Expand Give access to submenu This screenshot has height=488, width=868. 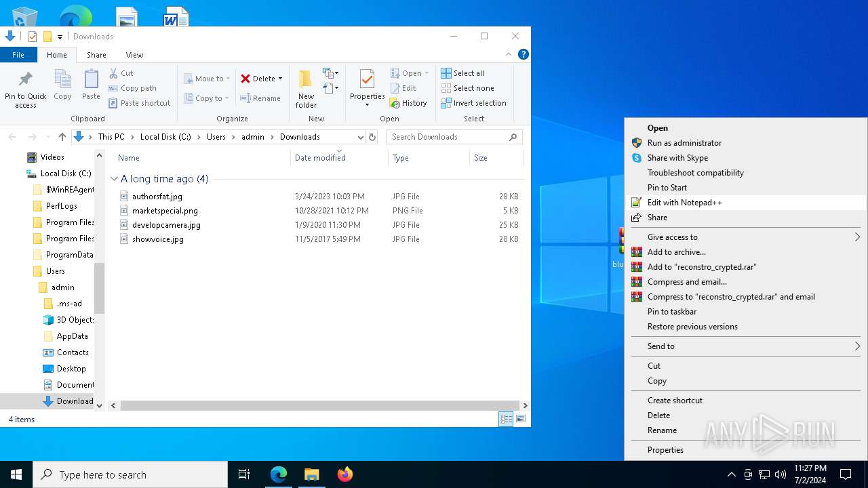(857, 237)
